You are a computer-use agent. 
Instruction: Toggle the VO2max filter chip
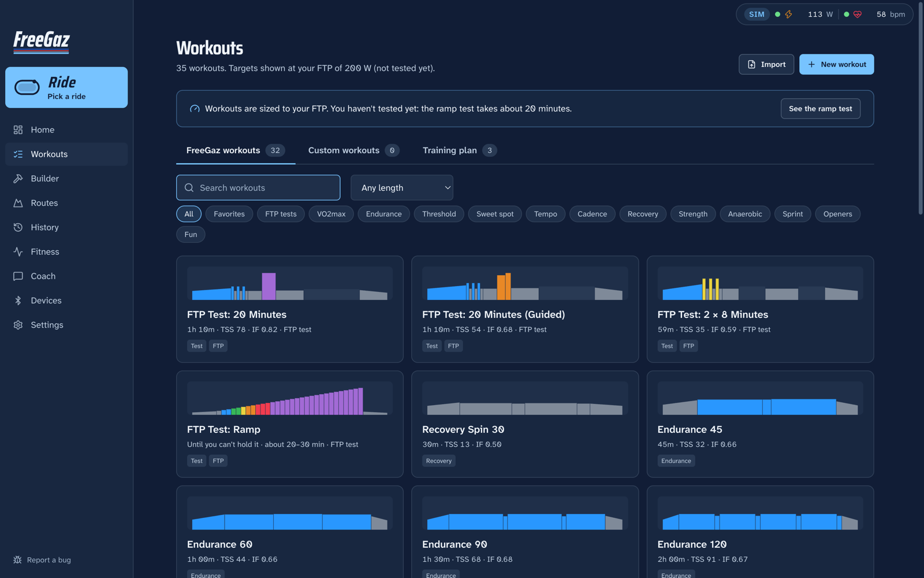click(x=331, y=214)
